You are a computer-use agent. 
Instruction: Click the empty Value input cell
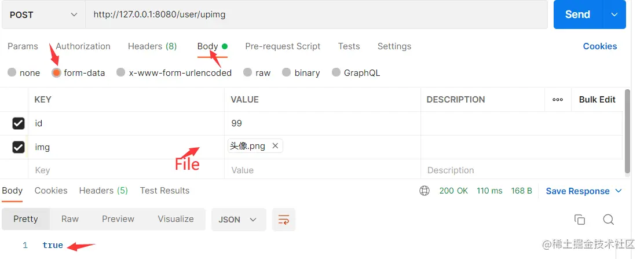[323, 170]
